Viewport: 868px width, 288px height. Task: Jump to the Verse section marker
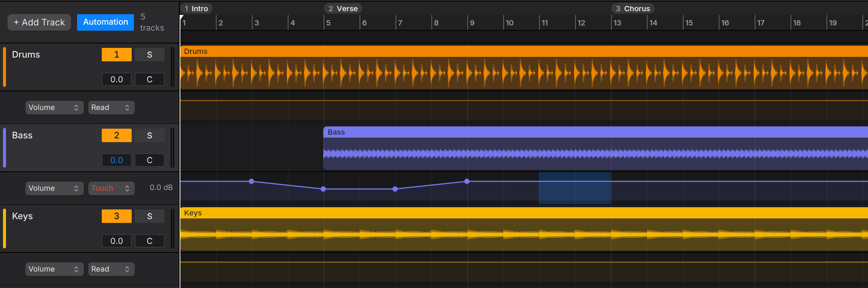[343, 9]
